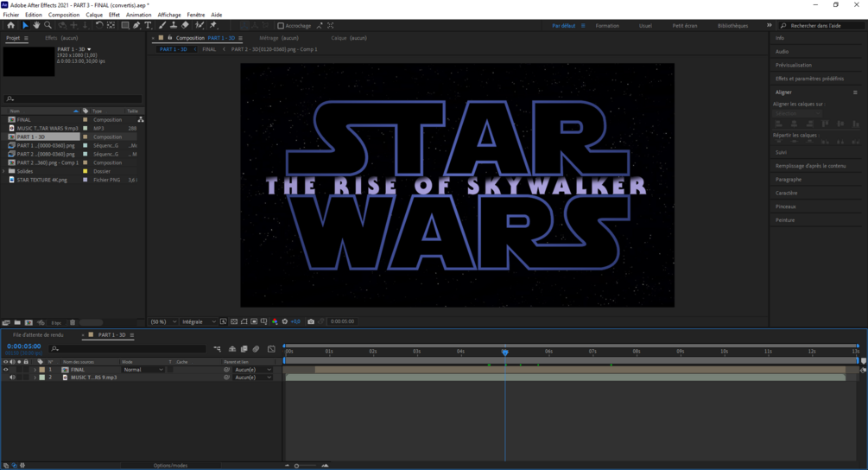This screenshot has width=868, height=470.
Task: Select the Hand tool
Action: coord(36,25)
